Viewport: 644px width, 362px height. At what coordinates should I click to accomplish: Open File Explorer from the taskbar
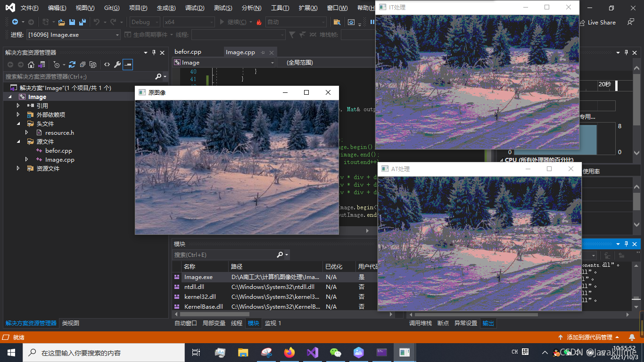coord(243,353)
